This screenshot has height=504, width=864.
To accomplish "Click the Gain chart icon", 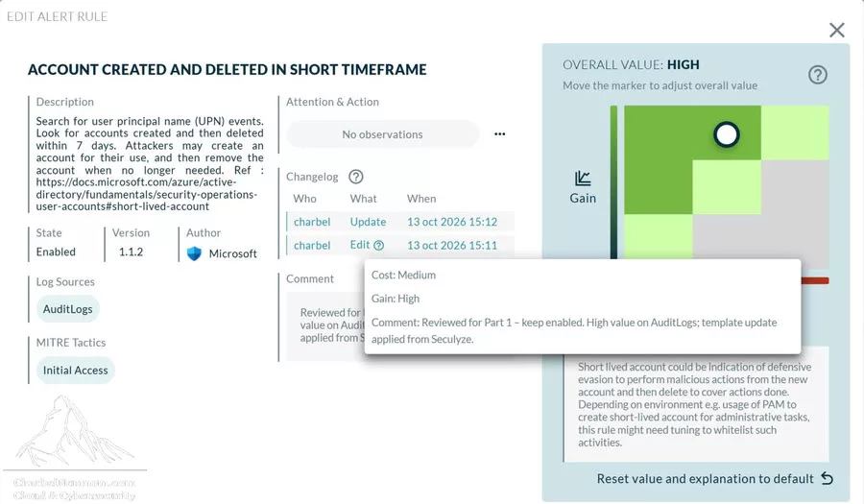I will (x=583, y=179).
